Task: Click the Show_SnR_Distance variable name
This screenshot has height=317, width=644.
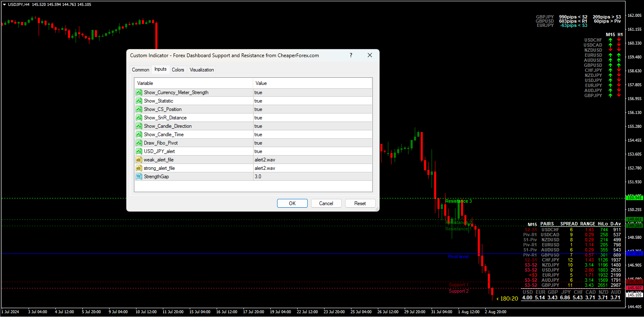Action: 165,118
